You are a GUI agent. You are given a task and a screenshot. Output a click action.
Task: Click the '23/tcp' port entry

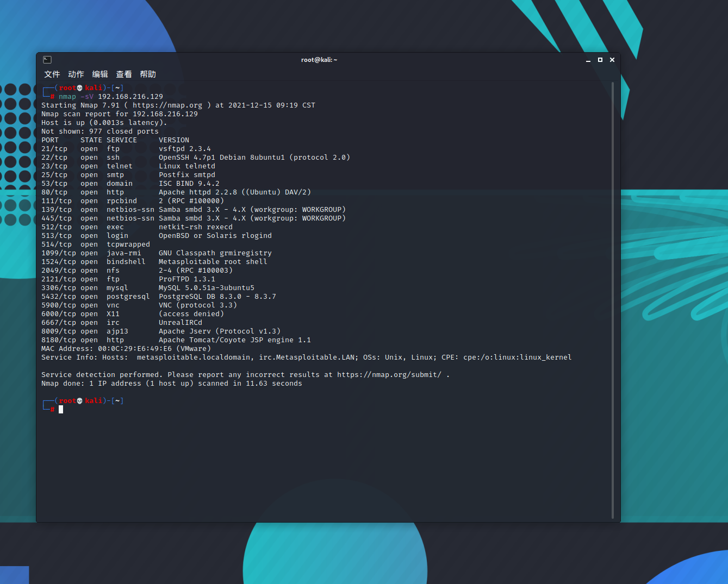[54, 166]
